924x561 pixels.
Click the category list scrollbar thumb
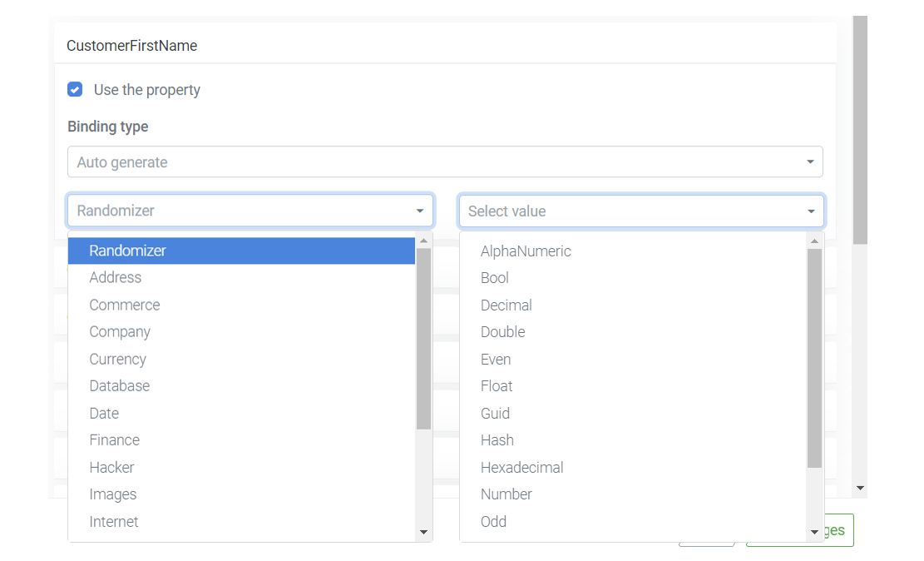click(x=423, y=339)
